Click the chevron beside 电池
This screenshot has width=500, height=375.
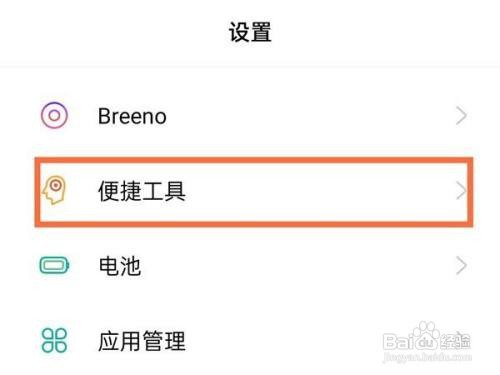(x=461, y=266)
